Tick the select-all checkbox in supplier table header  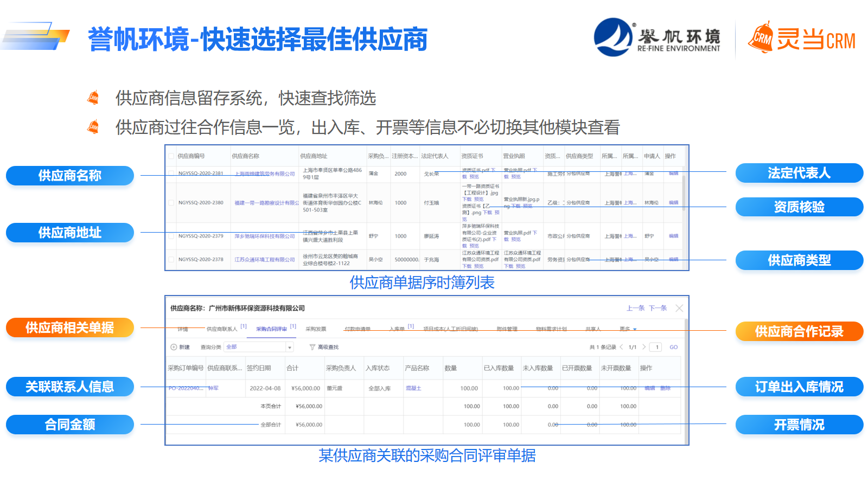click(171, 156)
